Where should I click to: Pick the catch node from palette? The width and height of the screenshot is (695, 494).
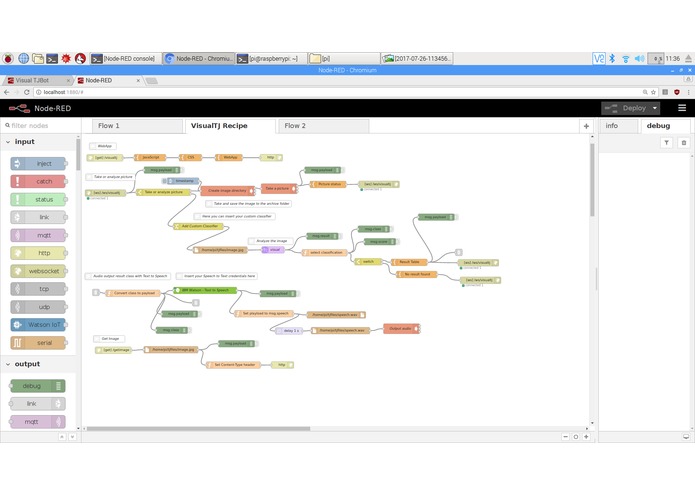click(x=38, y=181)
